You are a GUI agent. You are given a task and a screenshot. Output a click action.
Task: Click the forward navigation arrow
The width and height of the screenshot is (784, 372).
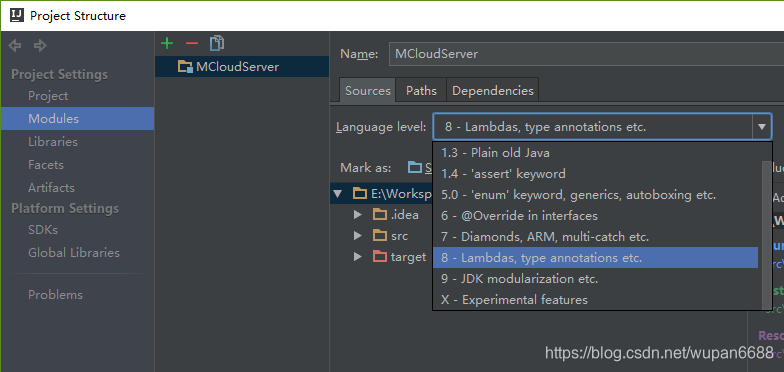click(40, 46)
